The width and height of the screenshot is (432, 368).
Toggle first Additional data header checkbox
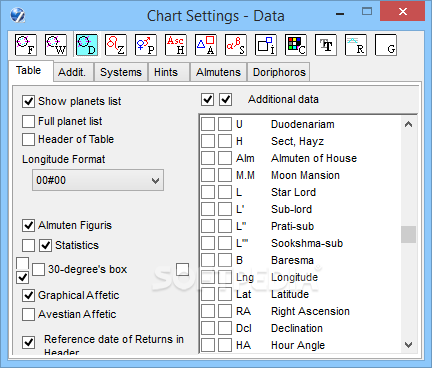207,99
